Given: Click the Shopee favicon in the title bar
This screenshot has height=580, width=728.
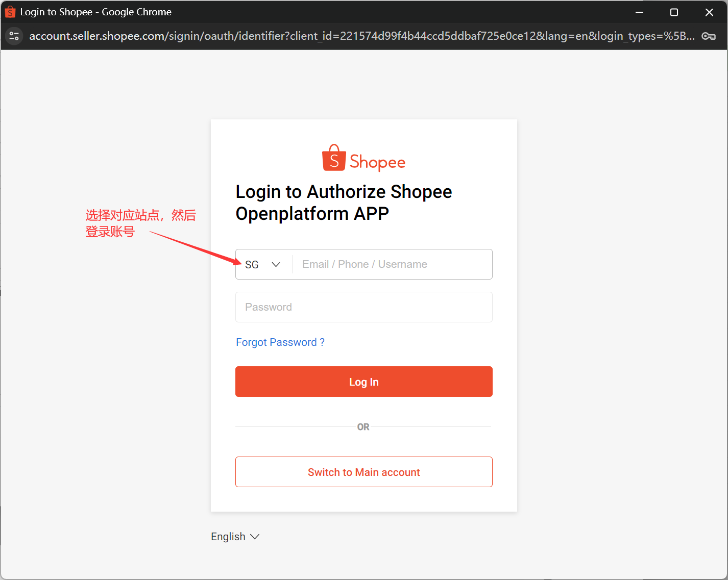Looking at the screenshot, I should point(10,11).
